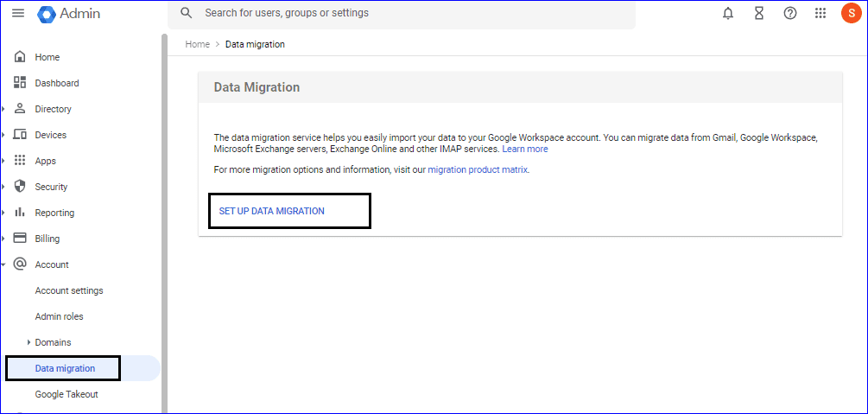Viewport: 868px width, 414px height.
Task: Open Google Takeout in sidebar
Action: [x=67, y=394]
